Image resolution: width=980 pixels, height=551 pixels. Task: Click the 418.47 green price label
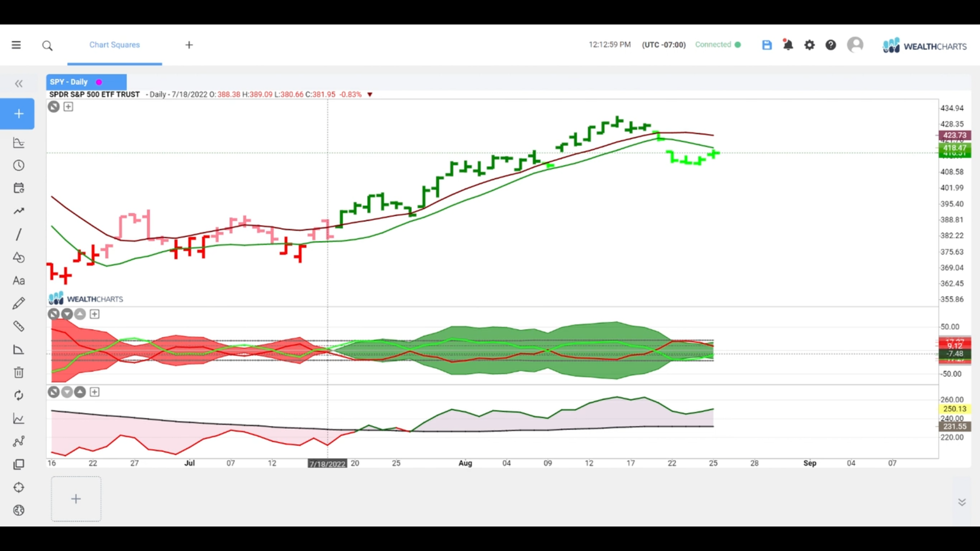(954, 148)
